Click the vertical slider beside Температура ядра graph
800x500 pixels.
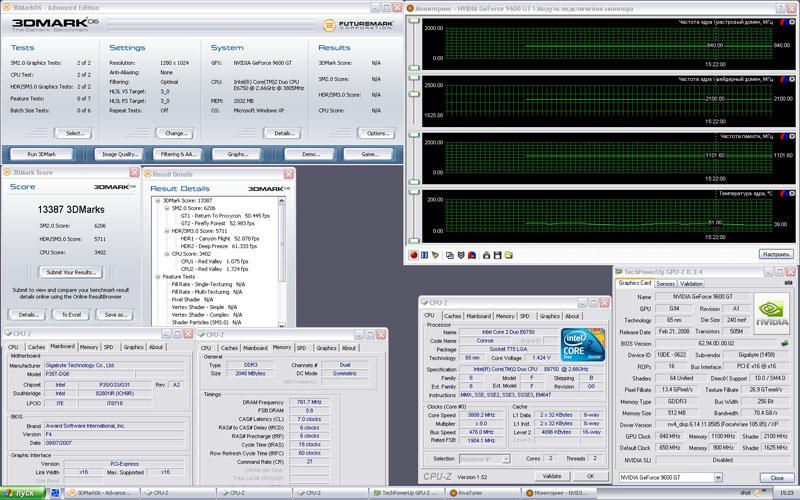pyautogui.click(x=414, y=216)
